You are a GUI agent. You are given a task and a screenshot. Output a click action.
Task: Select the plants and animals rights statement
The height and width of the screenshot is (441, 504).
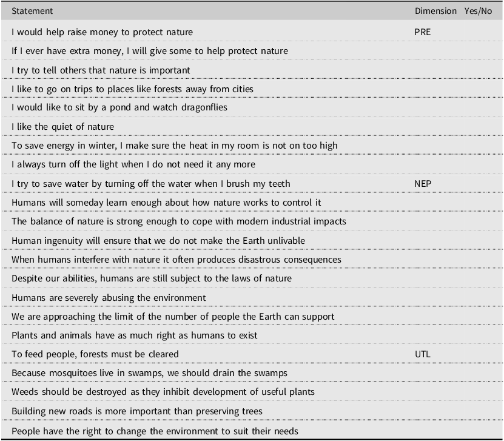coord(135,335)
